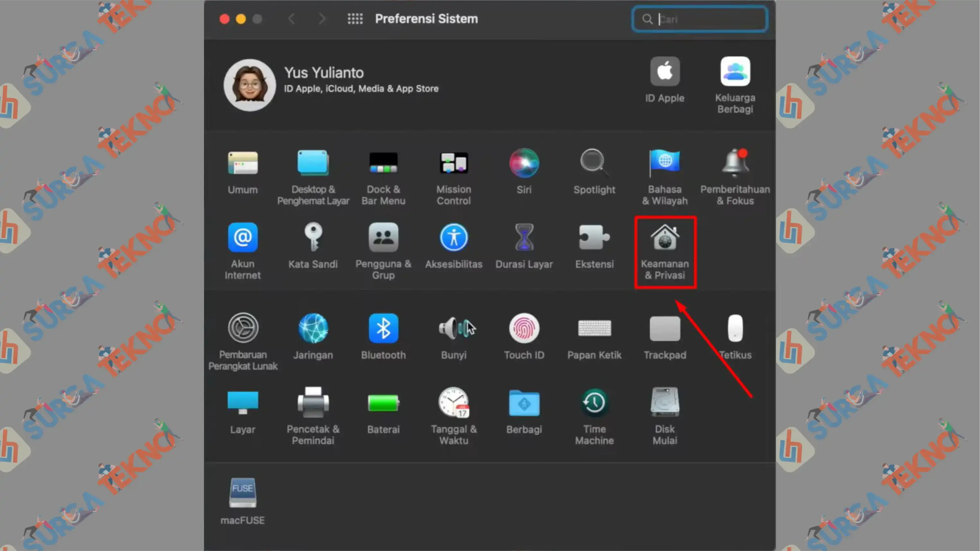Screen dimensions: 980x551
Task: Open Bluetooth preferences
Action: tap(383, 328)
